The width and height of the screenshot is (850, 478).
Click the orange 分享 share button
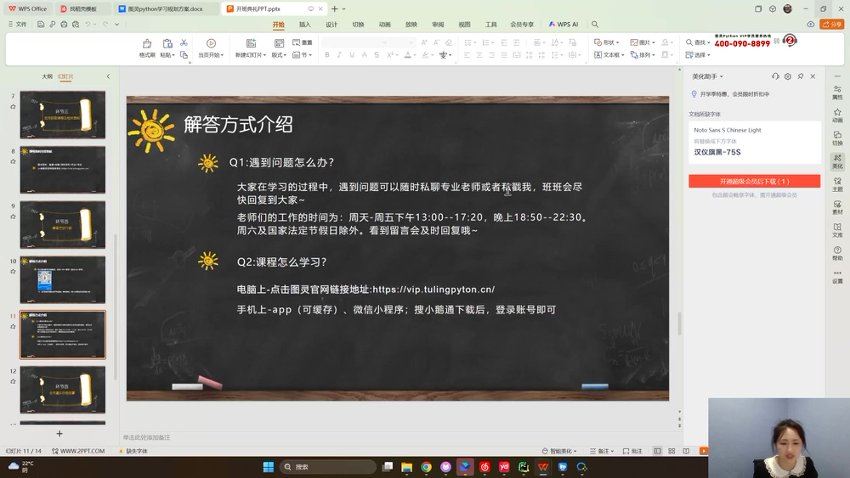click(x=833, y=24)
